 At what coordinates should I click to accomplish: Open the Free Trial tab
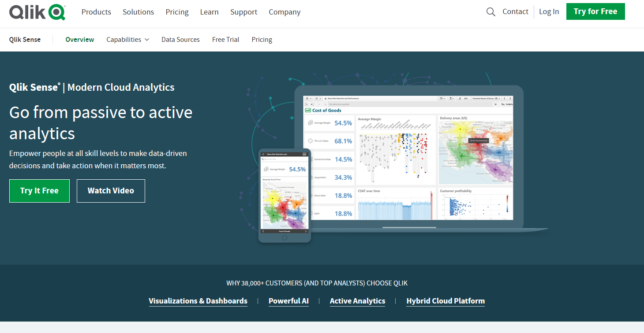(225, 40)
